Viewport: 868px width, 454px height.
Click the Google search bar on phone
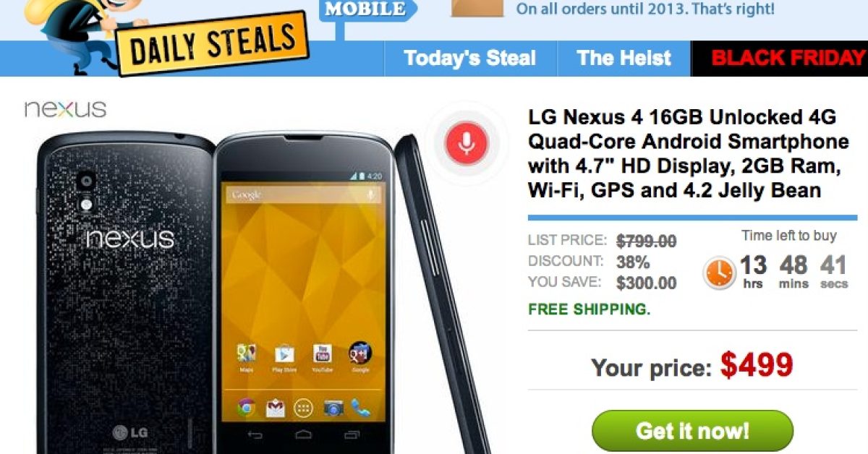(x=304, y=194)
